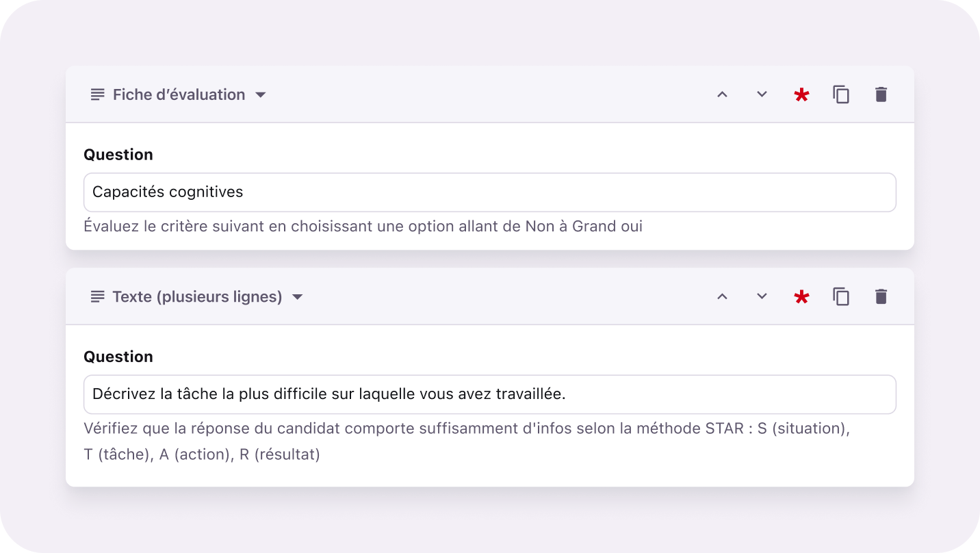Click the STAR method description text
This screenshot has width=980, height=553.
pyautogui.click(x=465, y=429)
